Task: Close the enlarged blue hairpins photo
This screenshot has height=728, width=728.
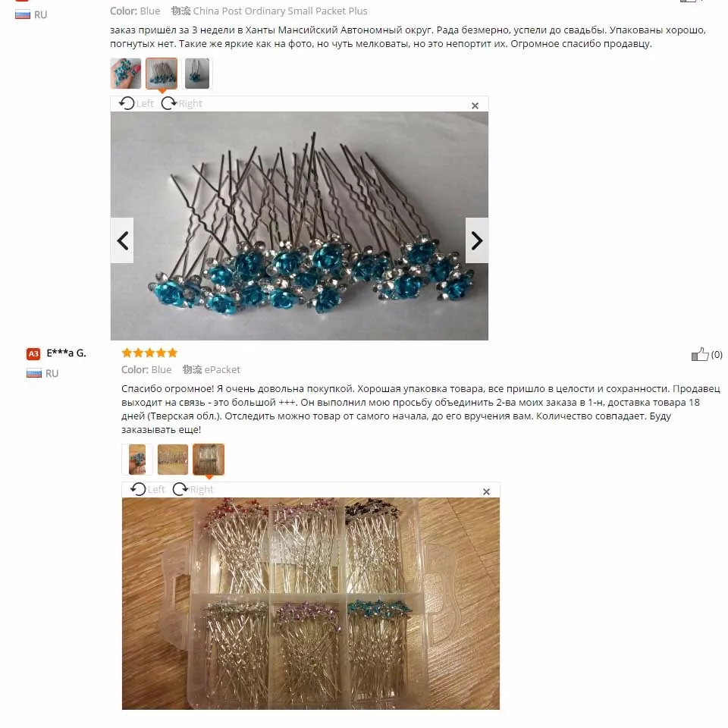Action: coord(475,106)
